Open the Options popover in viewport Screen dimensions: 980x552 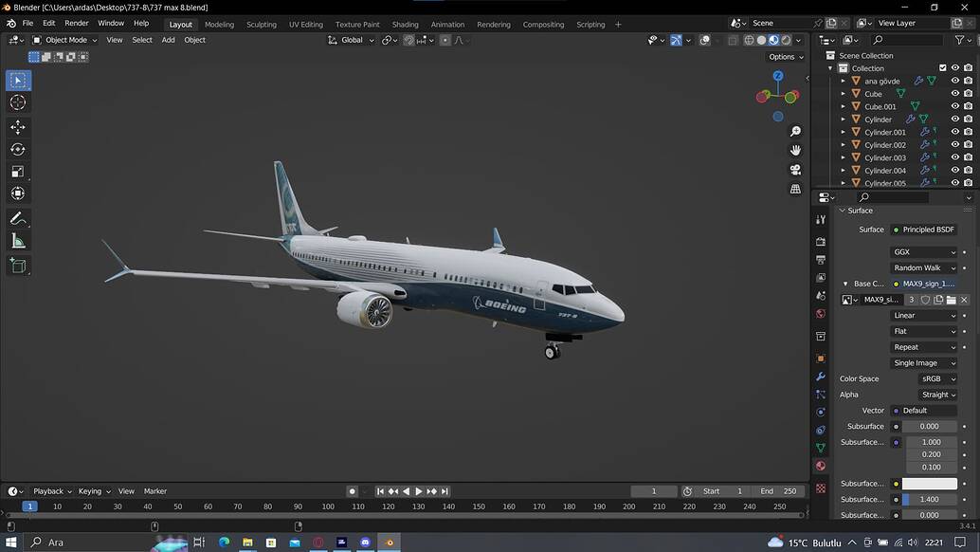[785, 56]
